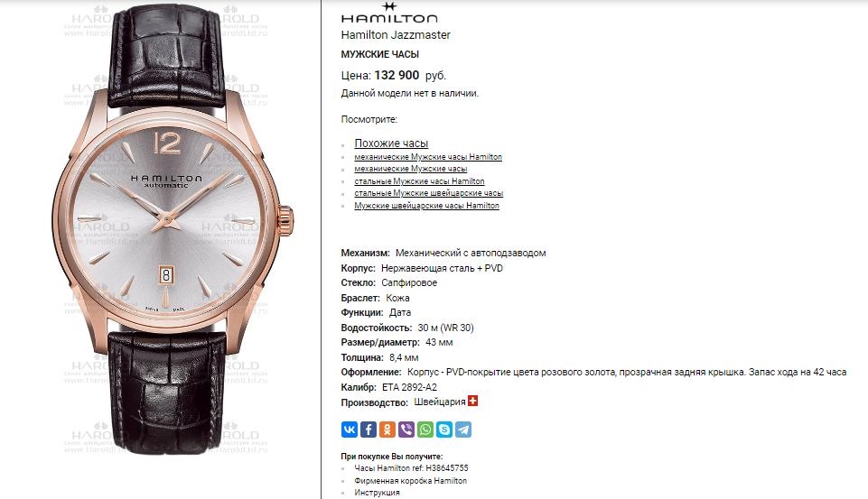This screenshot has width=868, height=499.
Task: Click the ETA 2892-A2 calibre value
Action: pos(409,387)
